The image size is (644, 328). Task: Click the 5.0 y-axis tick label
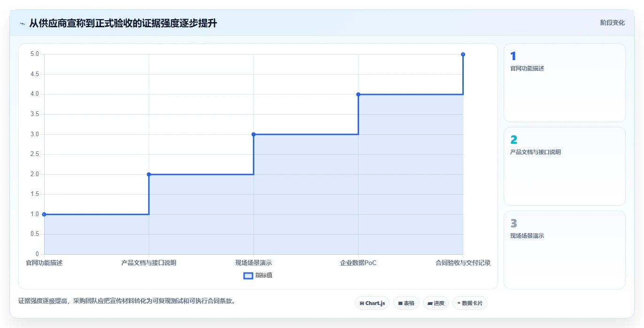pos(35,54)
